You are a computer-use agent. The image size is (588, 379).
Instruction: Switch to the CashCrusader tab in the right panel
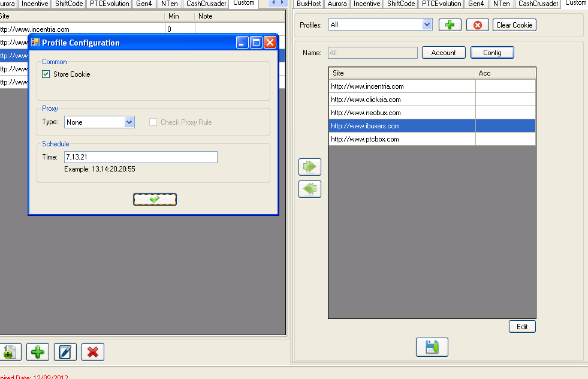point(538,4)
